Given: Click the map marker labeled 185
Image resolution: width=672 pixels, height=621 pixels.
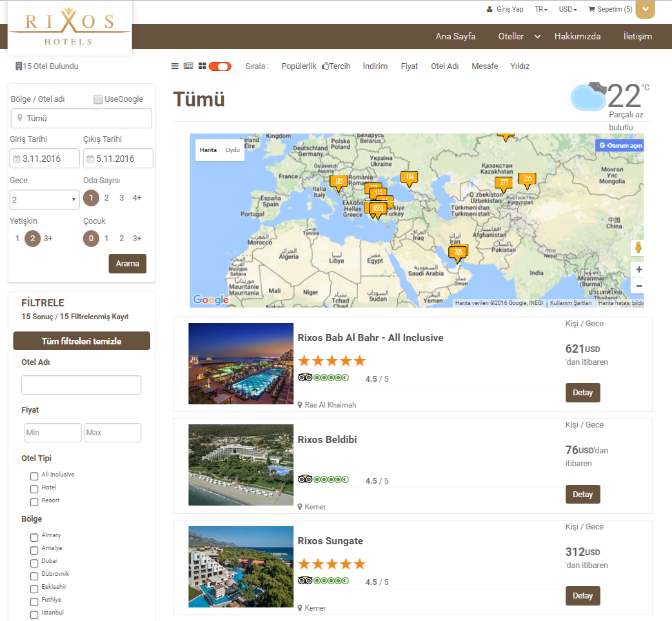Looking at the screenshot, I should [x=339, y=182].
